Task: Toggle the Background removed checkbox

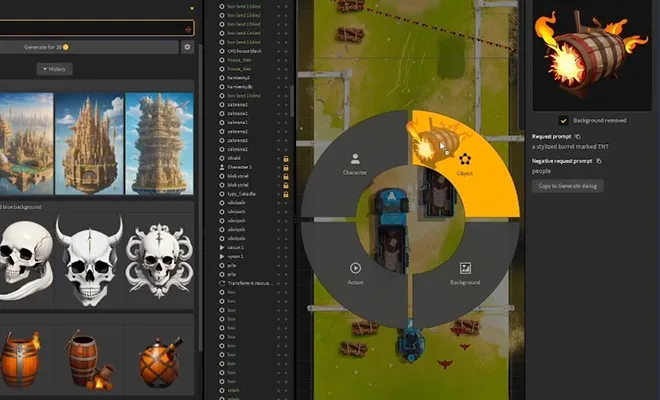Action: click(564, 120)
